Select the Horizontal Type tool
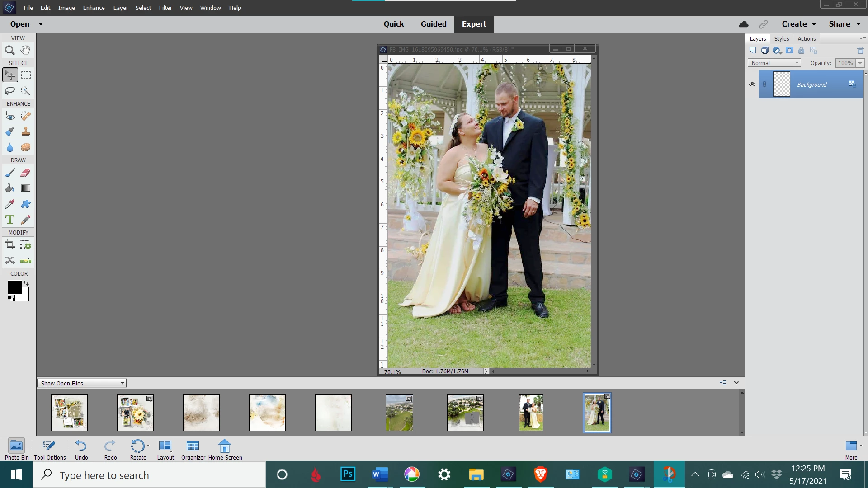 pos(10,220)
